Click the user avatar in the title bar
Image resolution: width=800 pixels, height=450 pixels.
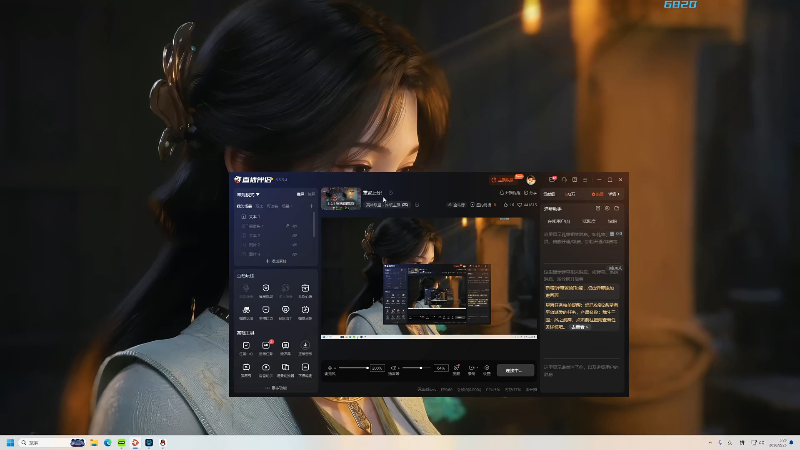pos(531,180)
